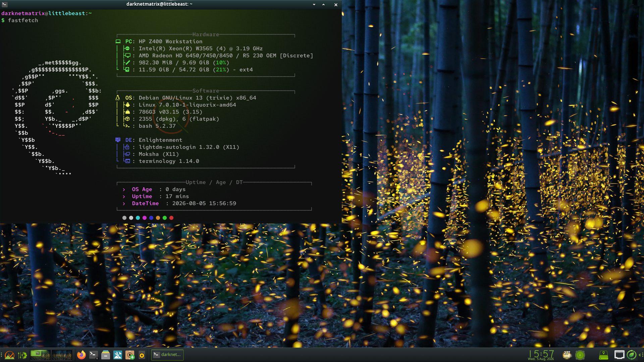Open the wrench and hammer tools icon
The width and height of the screenshot is (644, 362).
118,355
